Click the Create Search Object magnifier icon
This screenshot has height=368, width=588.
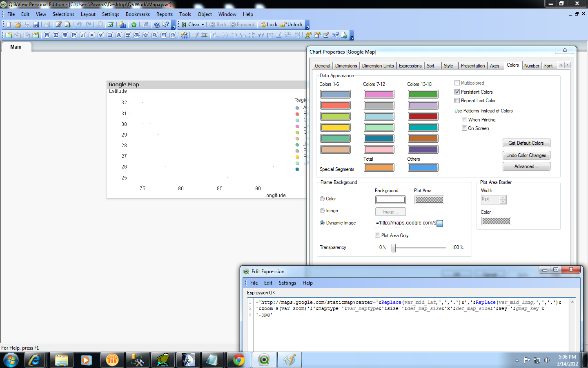click(155, 35)
